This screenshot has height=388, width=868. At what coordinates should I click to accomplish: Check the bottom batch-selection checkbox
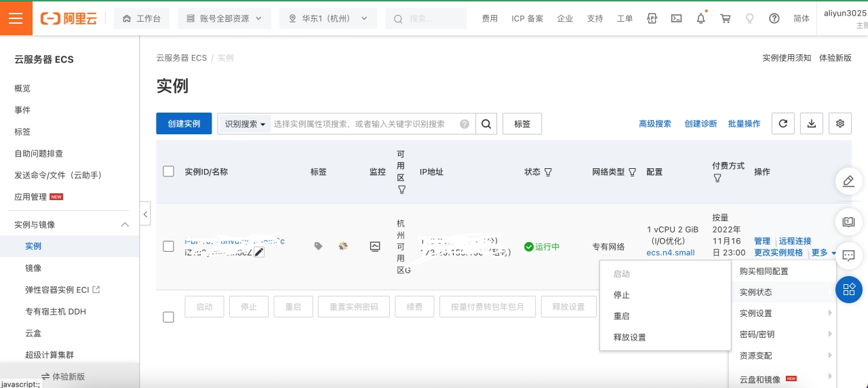click(x=169, y=317)
